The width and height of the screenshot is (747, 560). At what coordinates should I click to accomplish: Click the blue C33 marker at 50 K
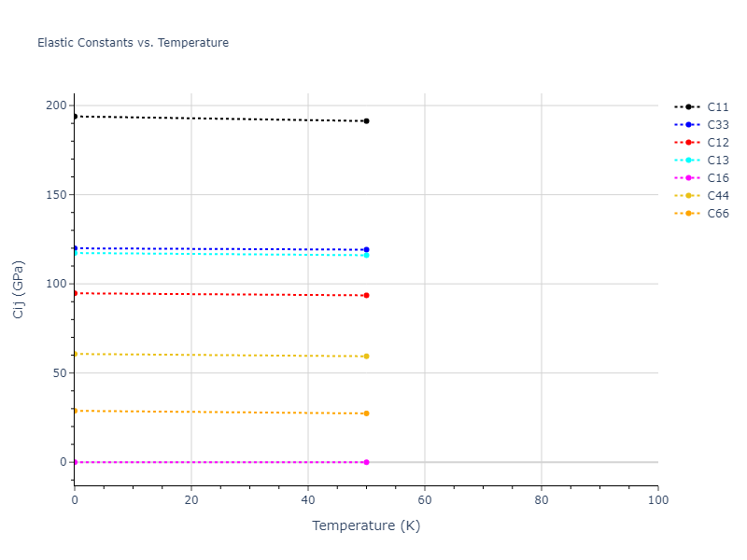click(x=366, y=249)
